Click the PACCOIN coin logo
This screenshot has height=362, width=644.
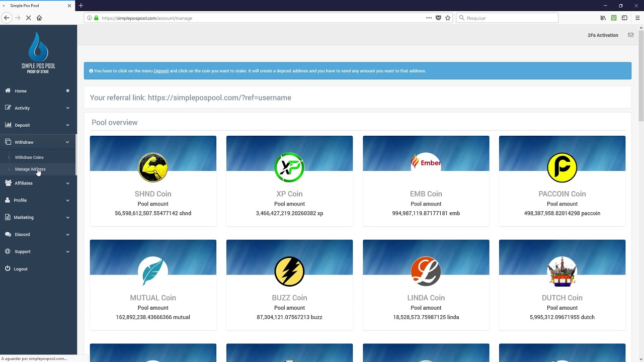click(562, 167)
